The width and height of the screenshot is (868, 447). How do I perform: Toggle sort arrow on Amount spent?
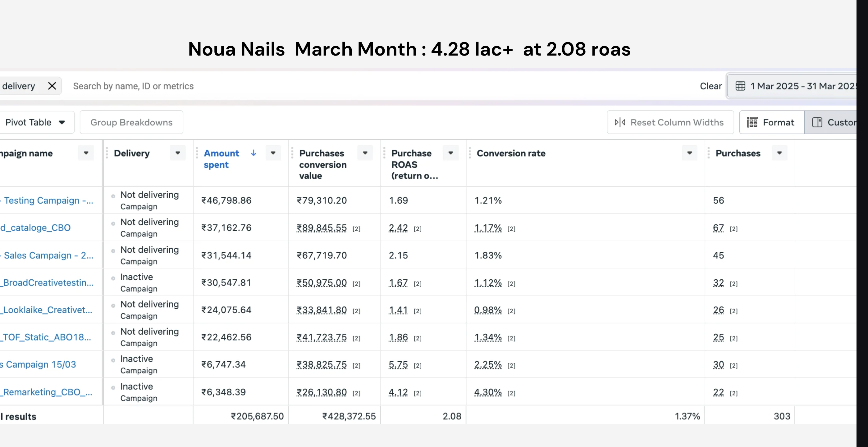click(254, 153)
